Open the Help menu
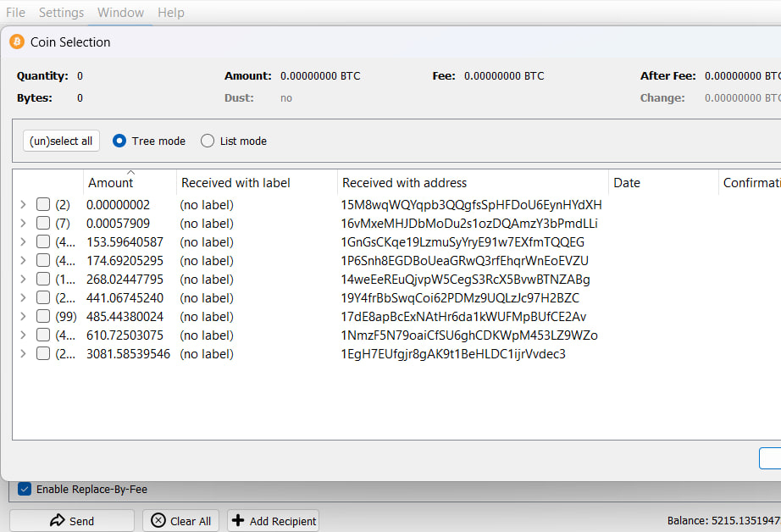The image size is (781, 532). pyautogui.click(x=171, y=13)
